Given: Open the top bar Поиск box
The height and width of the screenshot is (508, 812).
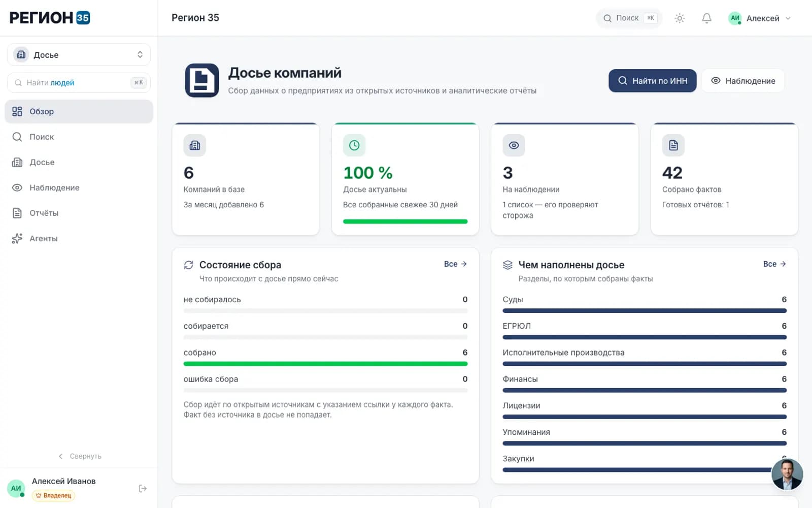Looking at the screenshot, I should click(629, 18).
